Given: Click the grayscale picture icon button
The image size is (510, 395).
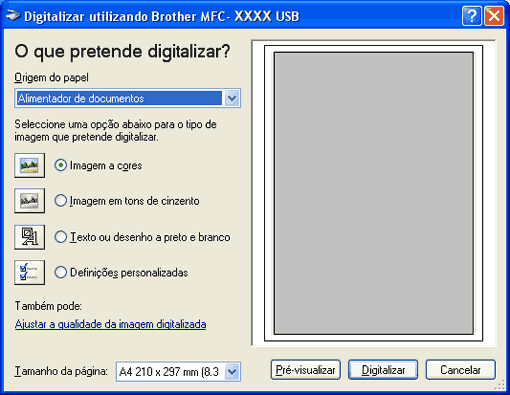Looking at the screenshot, I should 30,201.
